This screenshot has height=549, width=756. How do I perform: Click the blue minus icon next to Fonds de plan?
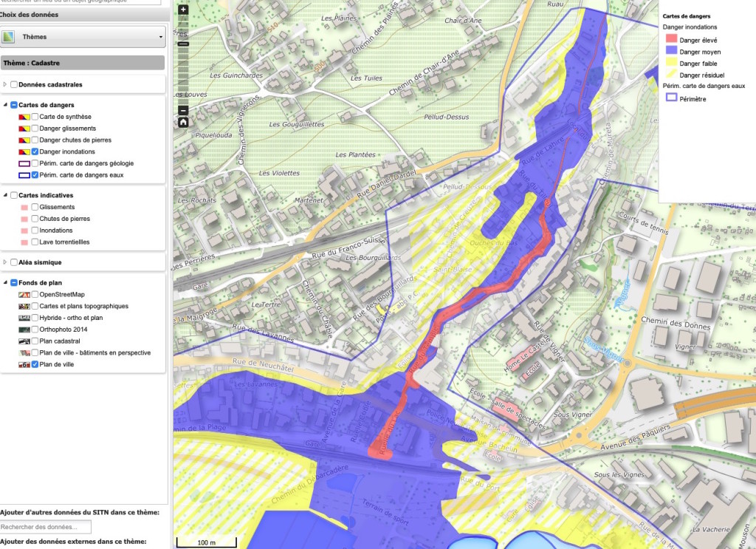(x=14, y=282)
